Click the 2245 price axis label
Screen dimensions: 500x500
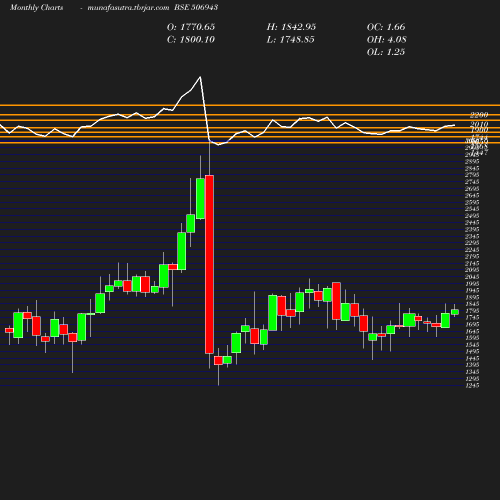point(472,250)
